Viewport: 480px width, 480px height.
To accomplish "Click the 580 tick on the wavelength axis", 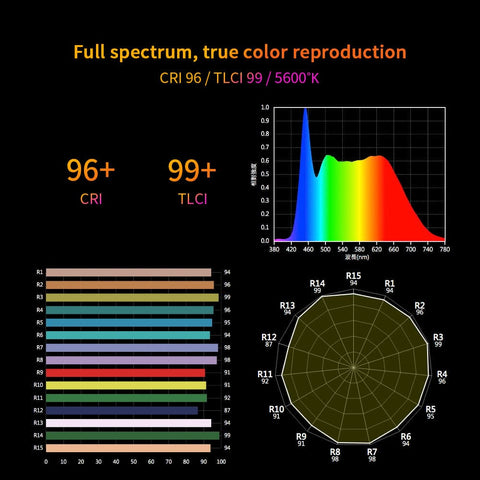I will pyautogui.click(x=359, y=249).
